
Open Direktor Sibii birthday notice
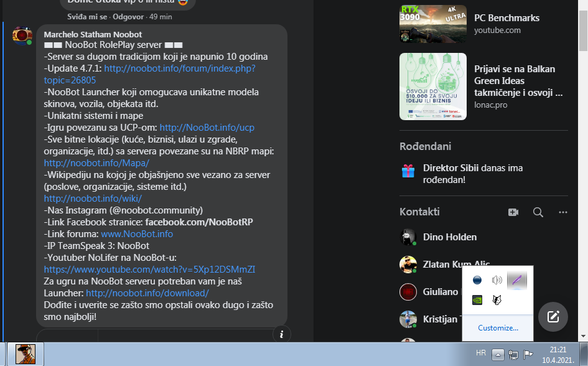(473, 174)
